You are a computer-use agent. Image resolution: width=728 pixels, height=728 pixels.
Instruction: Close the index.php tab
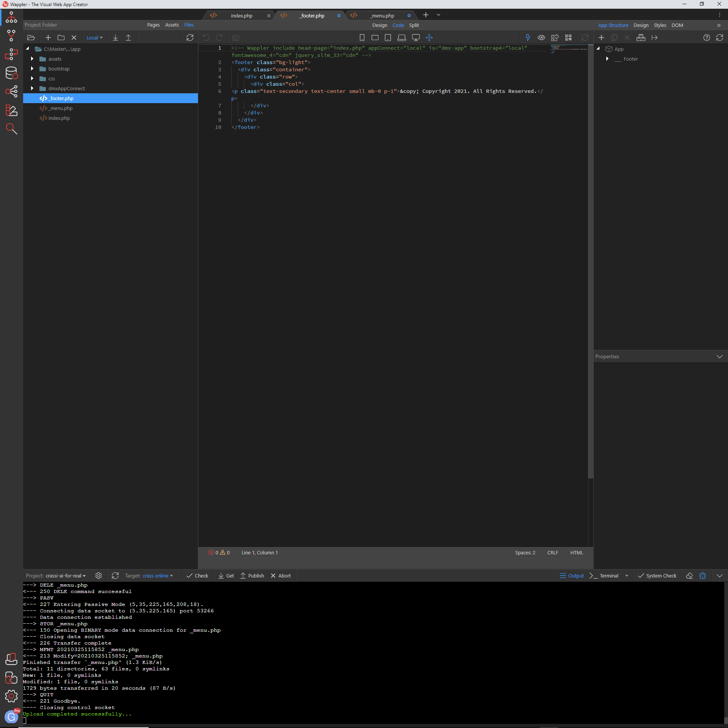pyautogui.click(x=269, y=16)
